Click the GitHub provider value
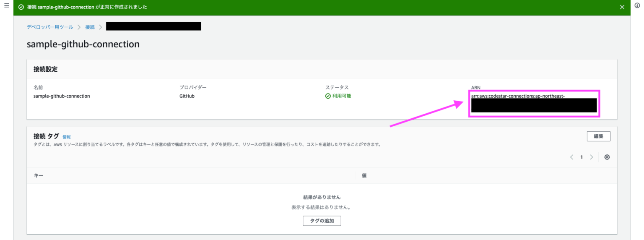 coord(187,96)
